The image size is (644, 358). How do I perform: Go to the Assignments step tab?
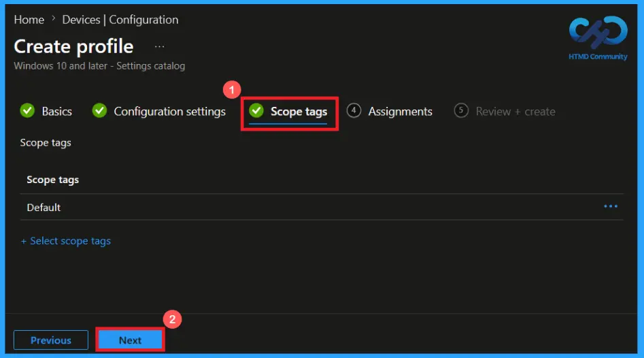pyautogui.click(x=390, y=112)
